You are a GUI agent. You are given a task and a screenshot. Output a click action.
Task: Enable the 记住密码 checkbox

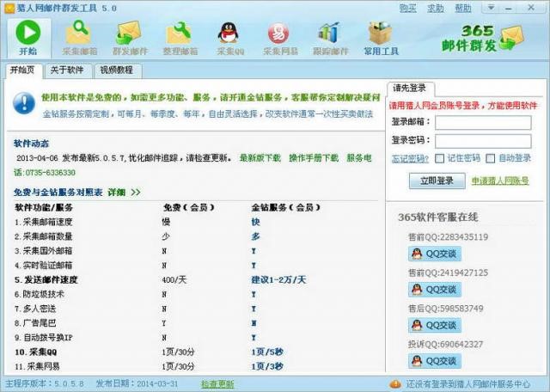pos(439,159)
